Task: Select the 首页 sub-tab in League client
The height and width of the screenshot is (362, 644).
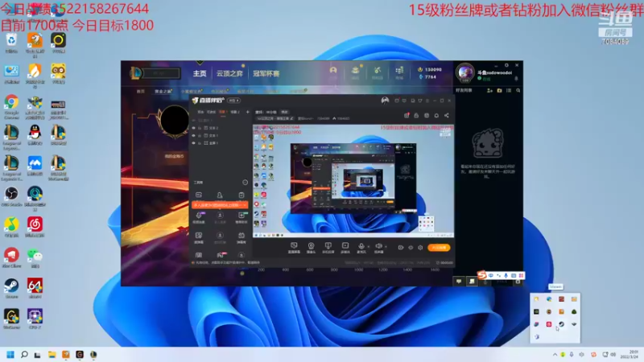Action: point(140,91)
